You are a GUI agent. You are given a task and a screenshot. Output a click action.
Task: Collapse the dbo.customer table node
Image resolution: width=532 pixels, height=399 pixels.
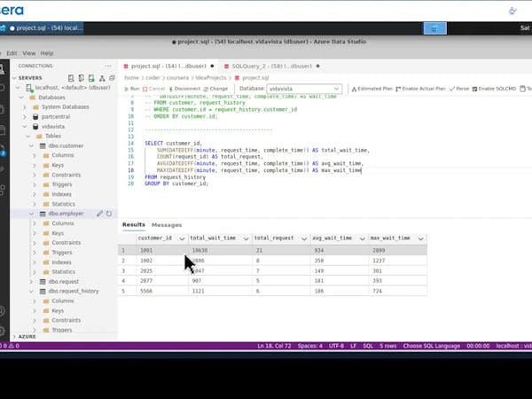click(31, 146)
